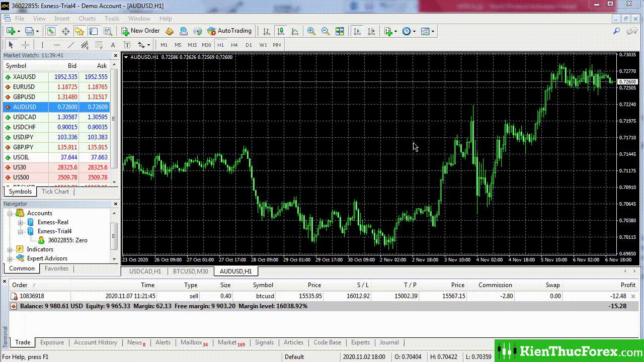Close the Navigator panel

pos(115,204)
